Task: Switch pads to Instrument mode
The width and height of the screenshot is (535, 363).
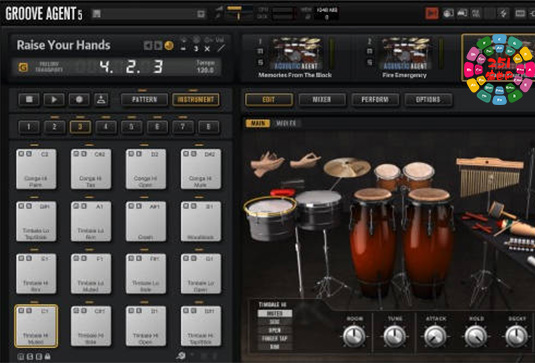Action: click(x=196, y=100)
